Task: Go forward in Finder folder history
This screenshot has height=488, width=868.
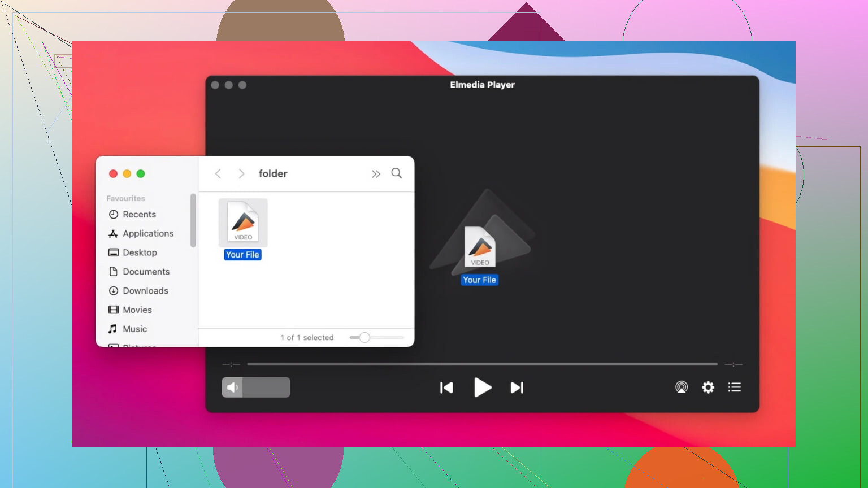Action: click(x=241, y=174)
